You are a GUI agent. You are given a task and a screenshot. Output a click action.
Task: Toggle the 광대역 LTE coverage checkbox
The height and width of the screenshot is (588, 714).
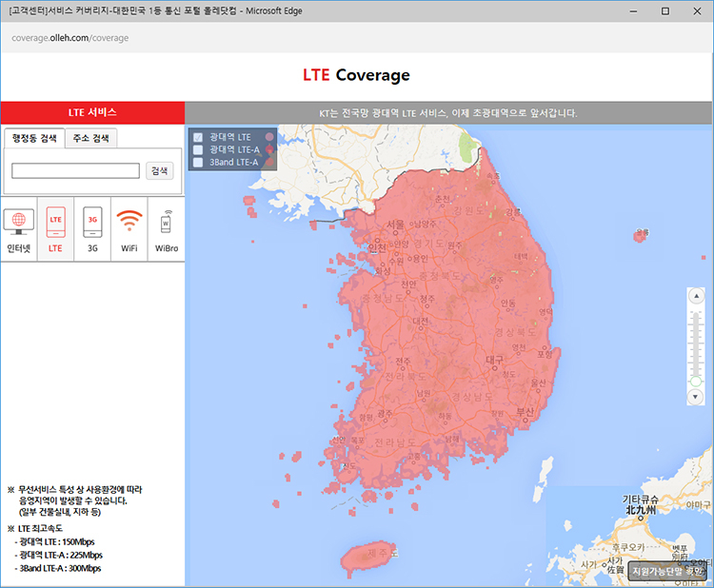(x=198, y=138)
